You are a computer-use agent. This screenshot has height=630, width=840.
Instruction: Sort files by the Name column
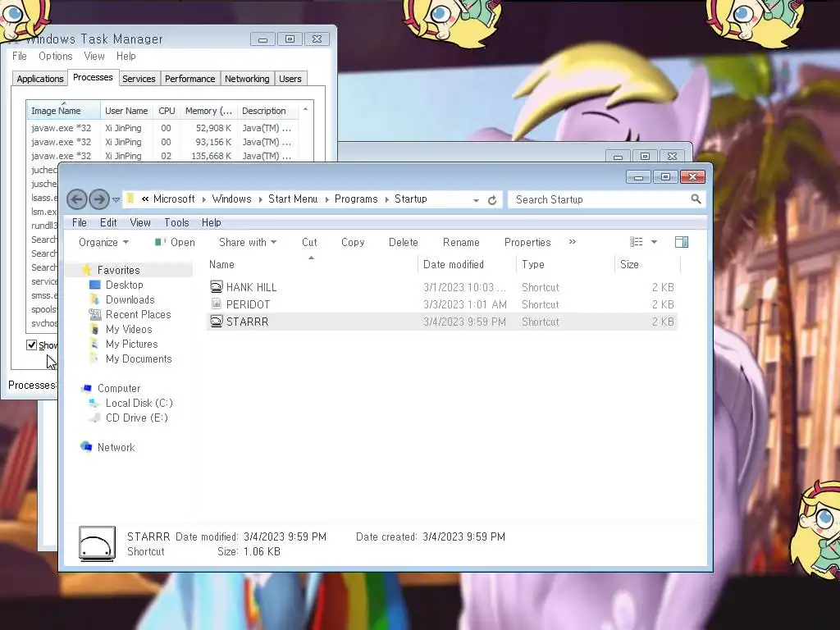pos(311,265)
